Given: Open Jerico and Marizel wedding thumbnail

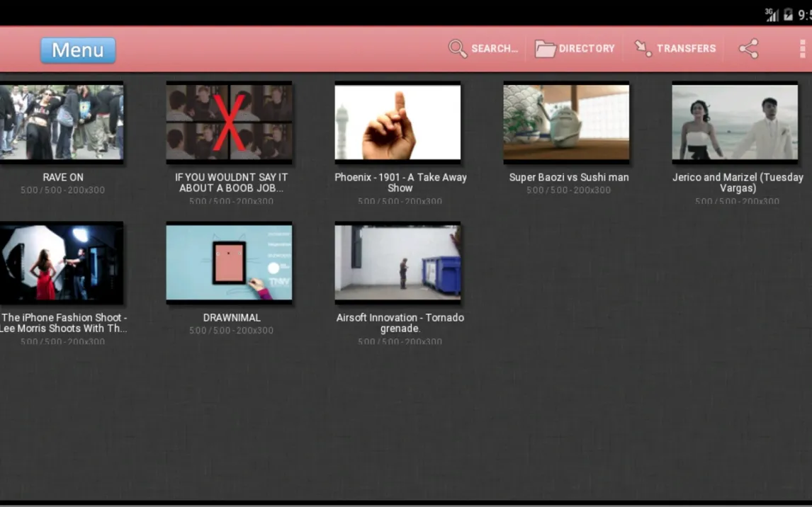Looking at the screenshot, I should (x=735, y=123).
